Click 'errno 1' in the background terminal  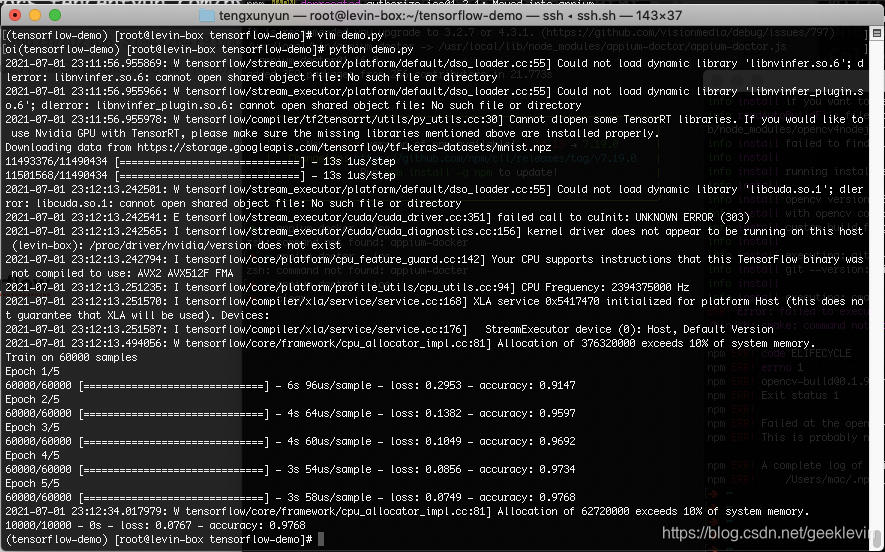coord(782,367)
